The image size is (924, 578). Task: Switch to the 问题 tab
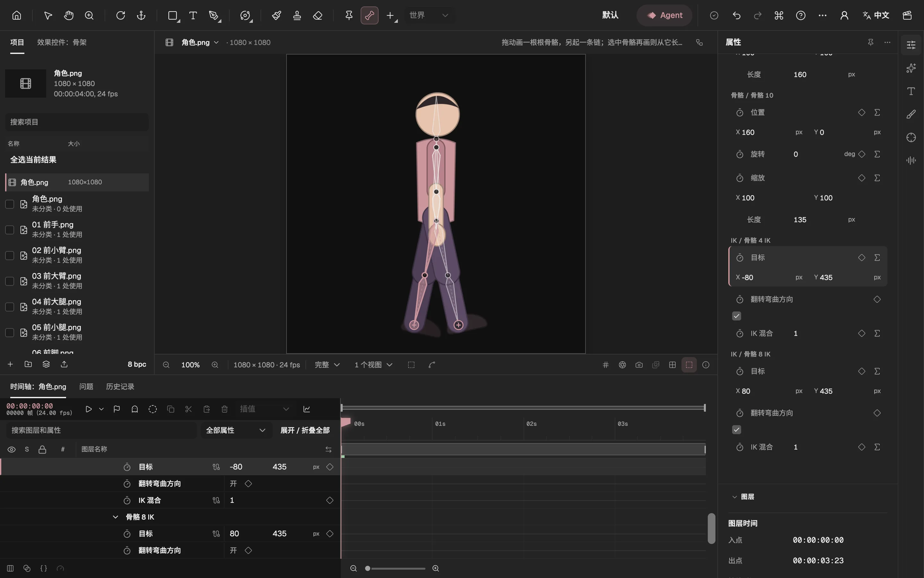click(x=86, y=387)
